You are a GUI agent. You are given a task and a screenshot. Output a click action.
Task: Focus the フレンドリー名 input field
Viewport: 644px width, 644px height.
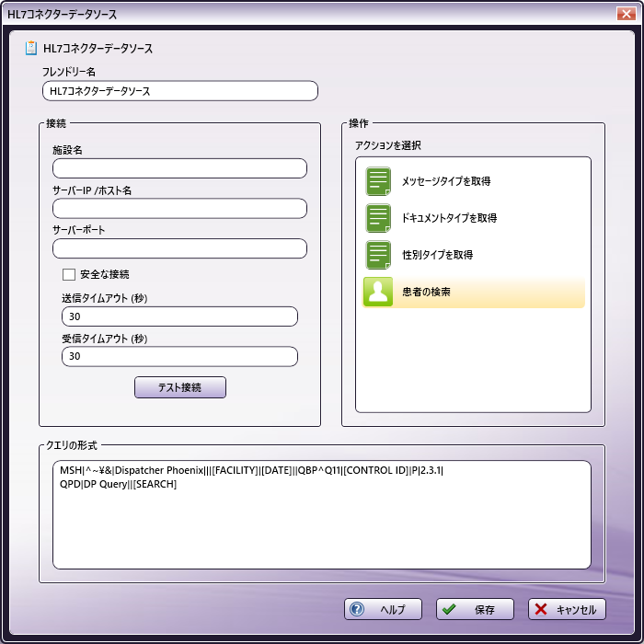[180, 91]
